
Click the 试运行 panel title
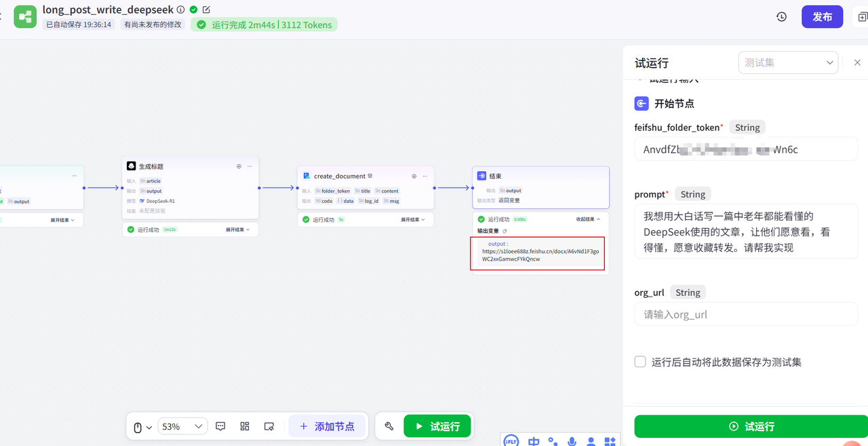(652, 63)
